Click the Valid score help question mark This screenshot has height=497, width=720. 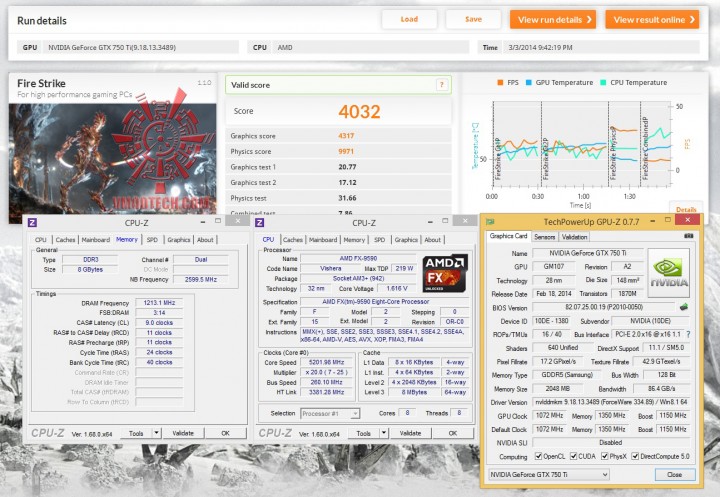[441, 85]
